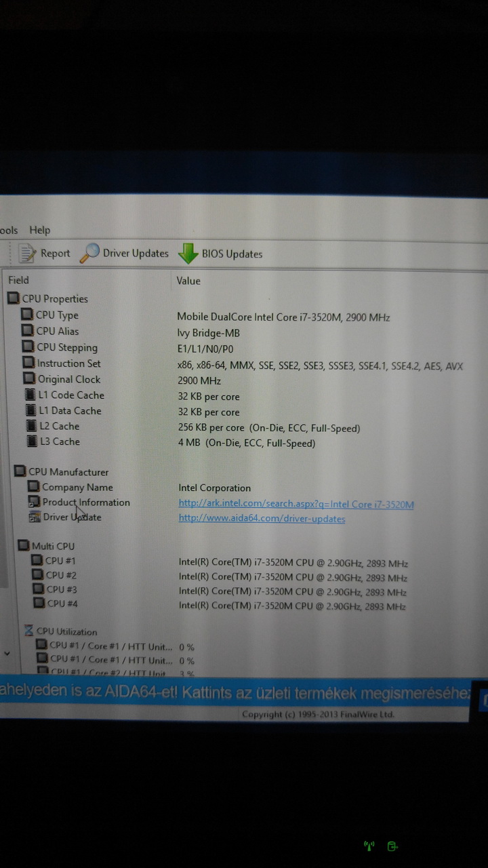
Task: Select the instruction set value starting with x86
Action: click(x=320, y=366)
